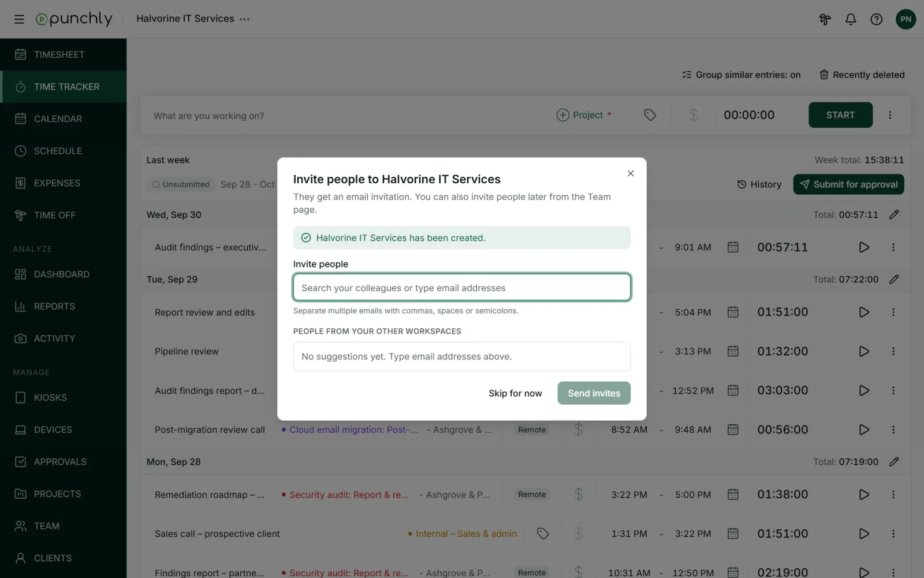Open options for the 00:57:11 entry
924x578 pixels.
pos(893,247)
